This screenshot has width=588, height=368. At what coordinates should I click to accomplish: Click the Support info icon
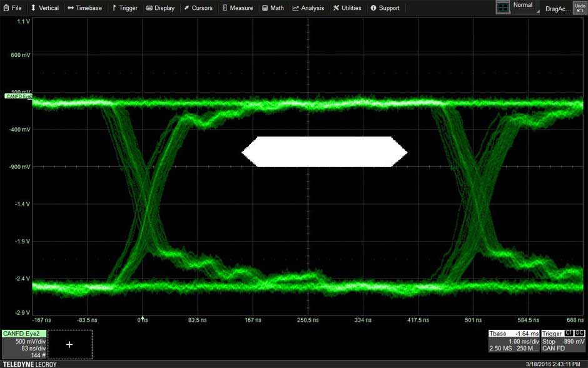(x=374, y=8)
